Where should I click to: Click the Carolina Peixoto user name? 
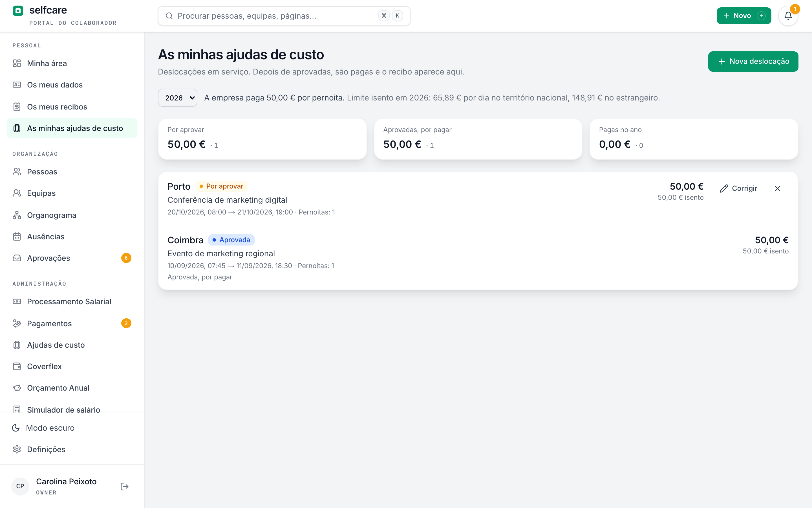click(x=66, y=481)
